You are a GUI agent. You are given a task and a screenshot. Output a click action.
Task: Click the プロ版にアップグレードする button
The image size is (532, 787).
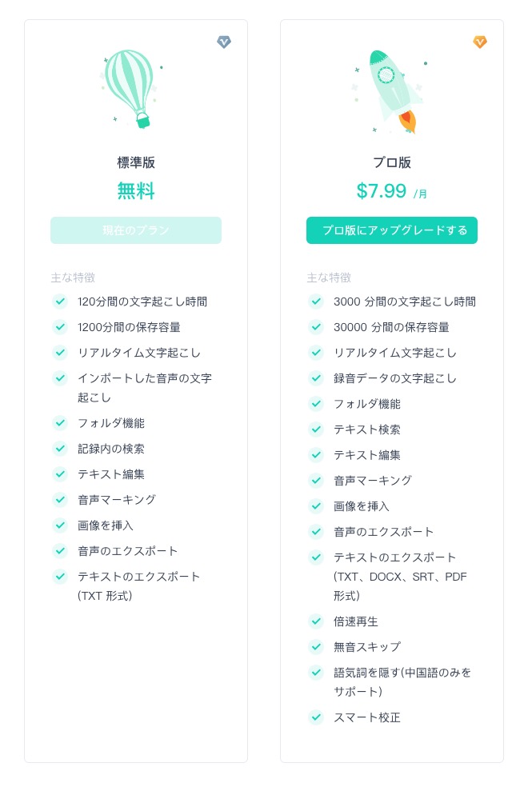pos(392,230)
